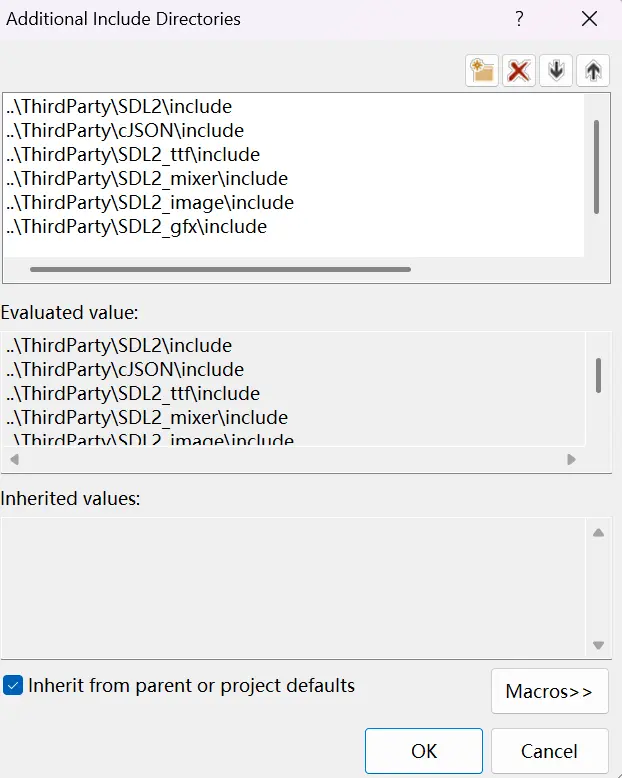Click the New Line folder icon
The height and width of the screenshot is (778, 622).
coord(482,70)
